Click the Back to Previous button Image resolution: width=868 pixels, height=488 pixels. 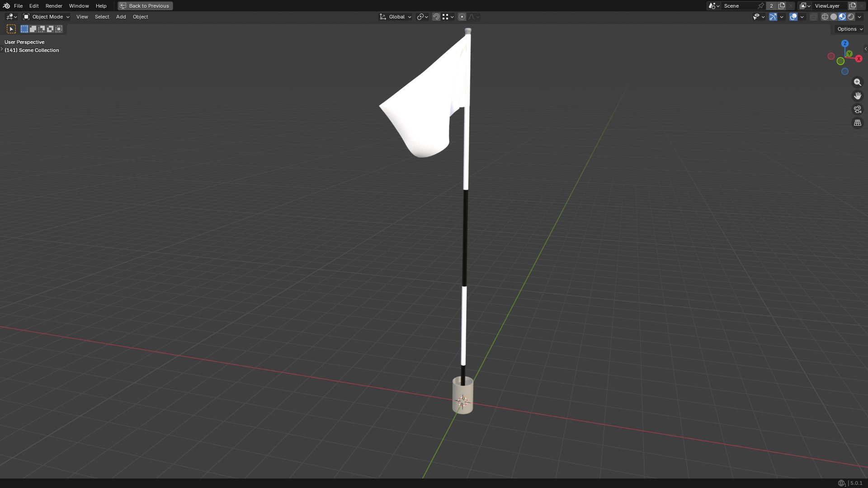click(145, 6)
